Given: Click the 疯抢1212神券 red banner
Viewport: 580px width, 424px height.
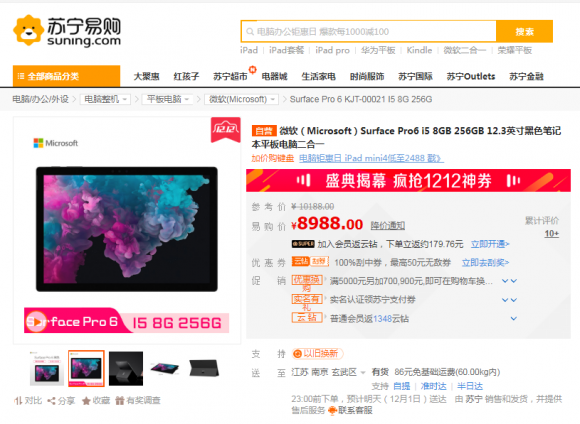Looking at the screenshot, I should [408, 181].
